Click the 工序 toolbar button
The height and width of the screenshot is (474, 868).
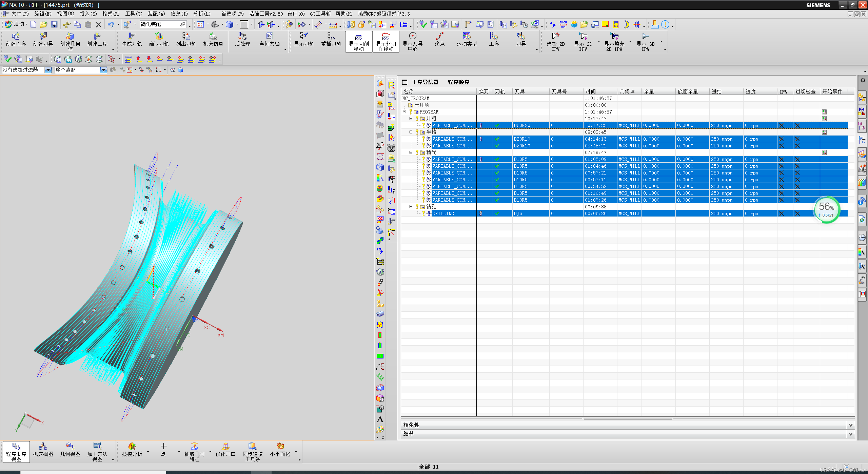494,40
